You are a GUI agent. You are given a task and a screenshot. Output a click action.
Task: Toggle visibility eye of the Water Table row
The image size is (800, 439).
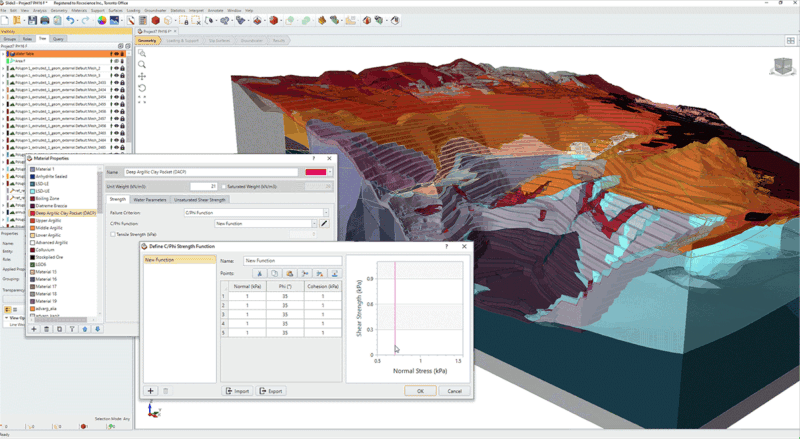click(116, 54)
